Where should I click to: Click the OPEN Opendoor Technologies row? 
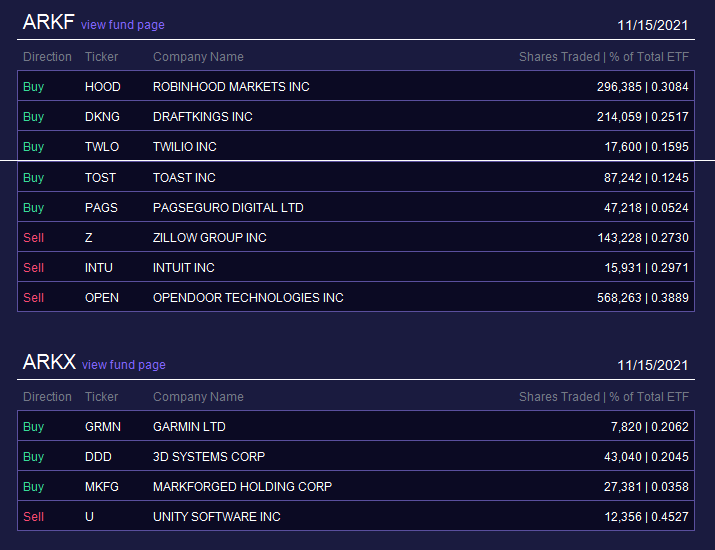[x=356, y=297]
